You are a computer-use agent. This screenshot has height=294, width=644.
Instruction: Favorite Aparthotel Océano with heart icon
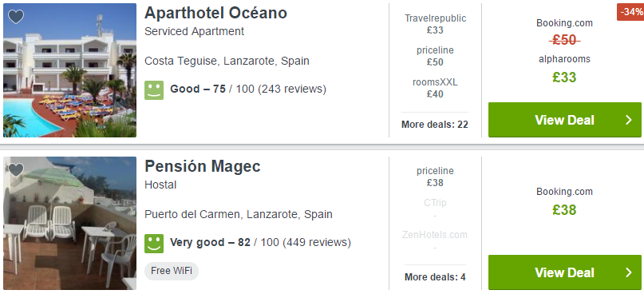16,17
